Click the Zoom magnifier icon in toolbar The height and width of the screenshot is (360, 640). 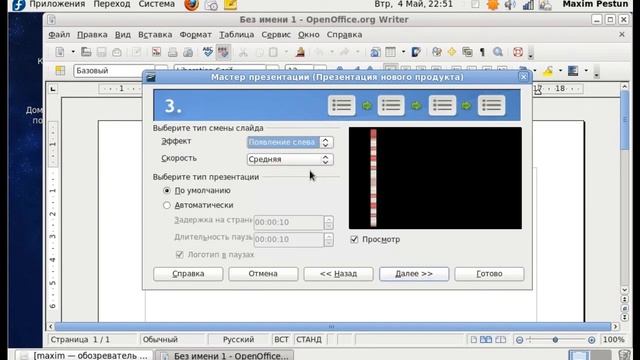click(x=498, y=52)
